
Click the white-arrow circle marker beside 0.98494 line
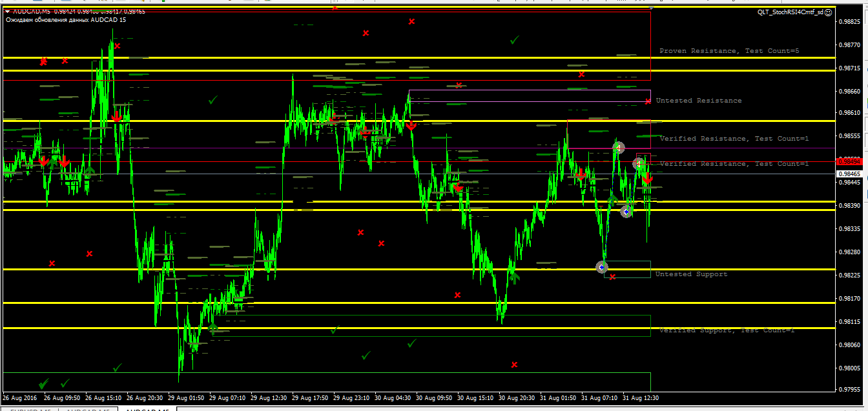(x=639, y=163)
